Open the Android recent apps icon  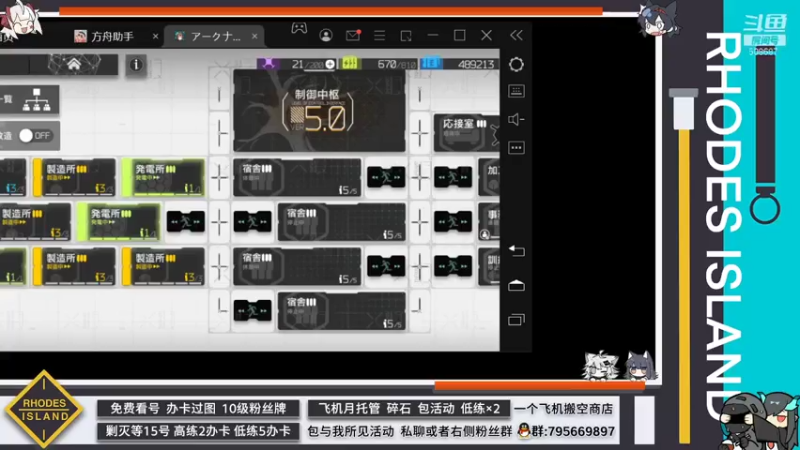tap(516, 320)
